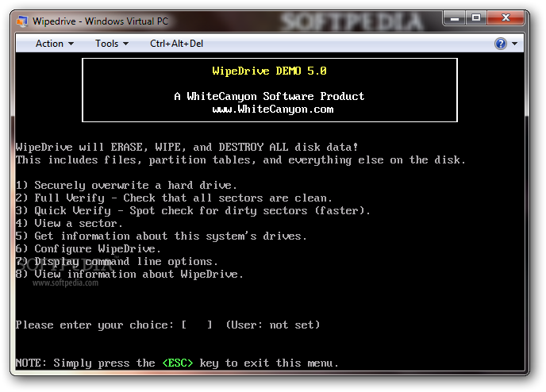Click the 'WipeDrive DEMO 5.0' heading
The image size is (546, 392).
[x=270, y=71]
